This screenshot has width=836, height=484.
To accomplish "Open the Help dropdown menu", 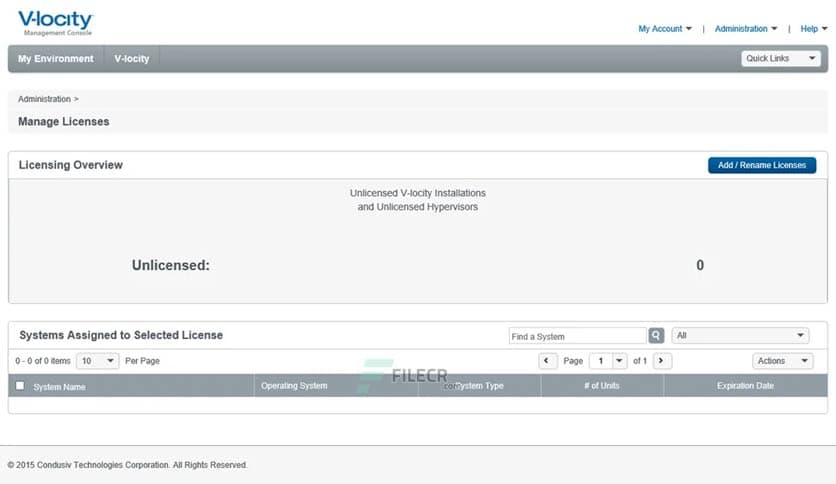I will click(814, 29).
